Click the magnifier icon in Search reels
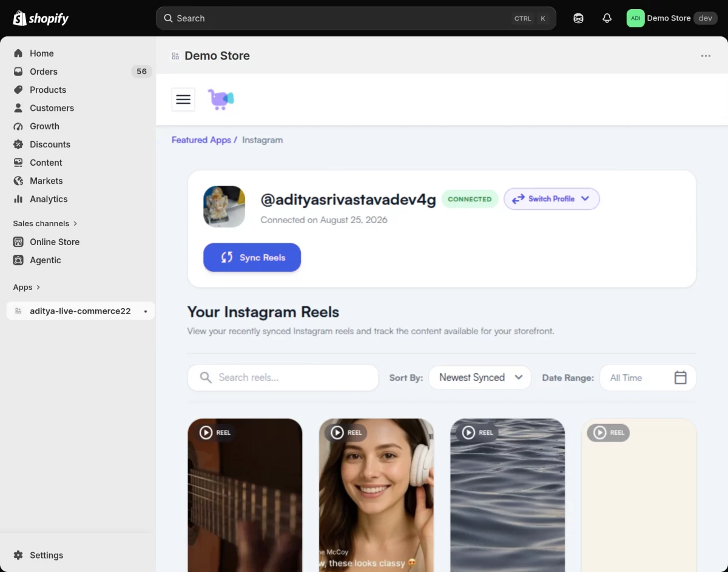 pos(206,377)
